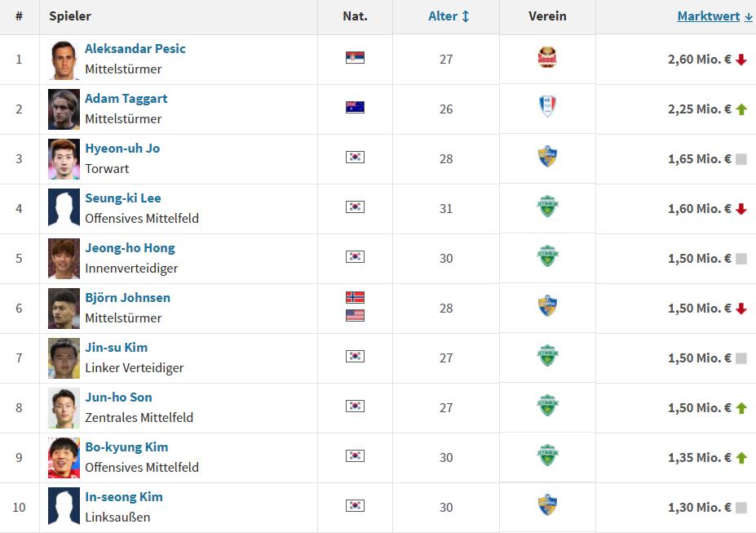Click the Norwegian flag for Björn Johnsen

pos(355,298)
